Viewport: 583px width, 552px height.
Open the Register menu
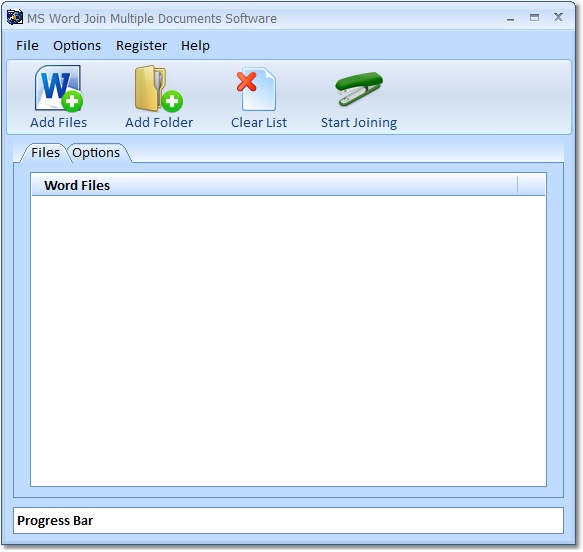coord(141,46)
